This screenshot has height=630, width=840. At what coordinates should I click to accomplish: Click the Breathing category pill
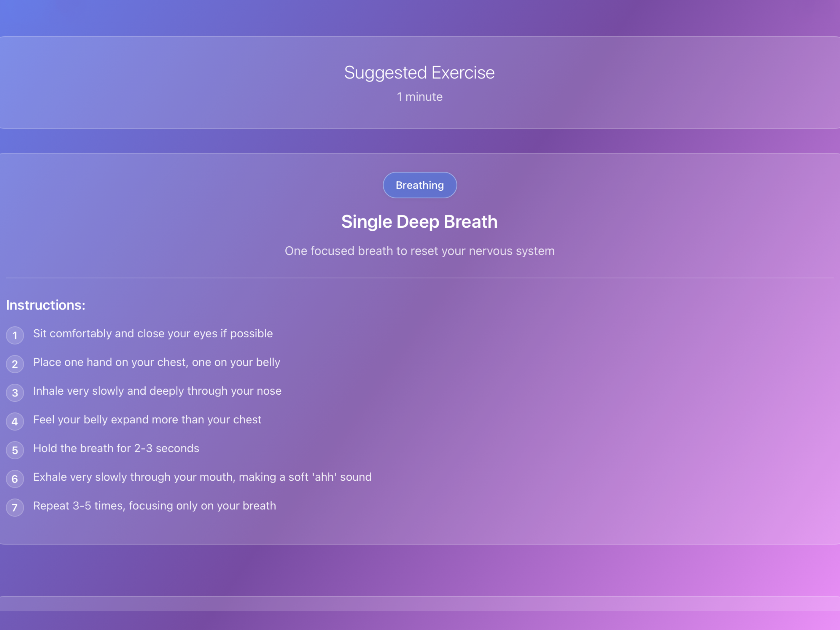[420, 185]
